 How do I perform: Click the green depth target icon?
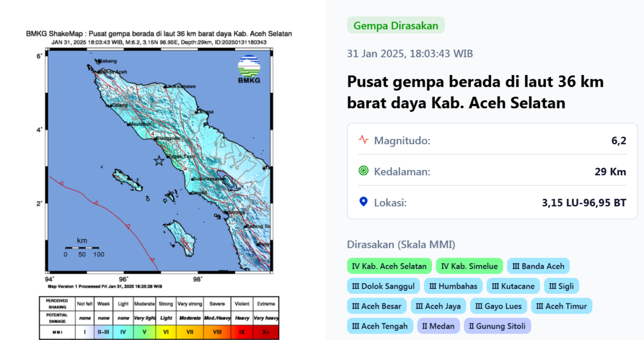(x=363, y=172)
